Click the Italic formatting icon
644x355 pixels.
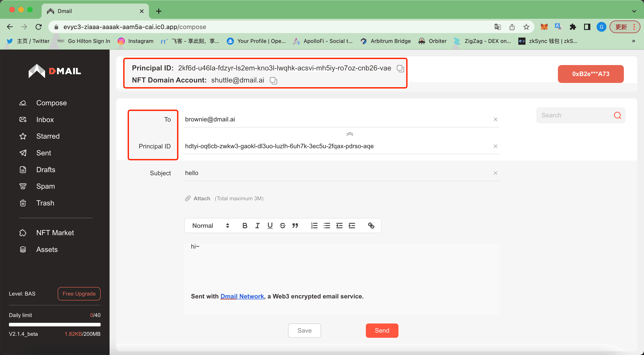[258, 226]
